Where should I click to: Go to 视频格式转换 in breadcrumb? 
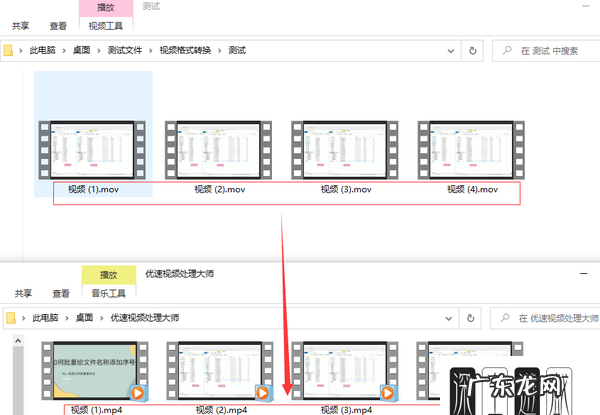[185, 50]
